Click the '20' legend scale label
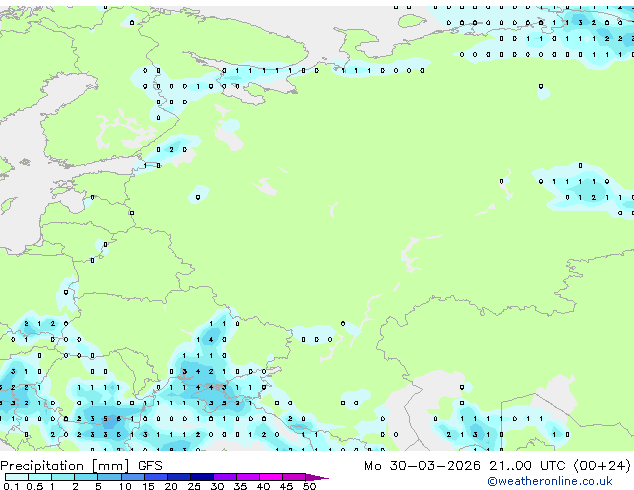 click(x=171, y=486)
